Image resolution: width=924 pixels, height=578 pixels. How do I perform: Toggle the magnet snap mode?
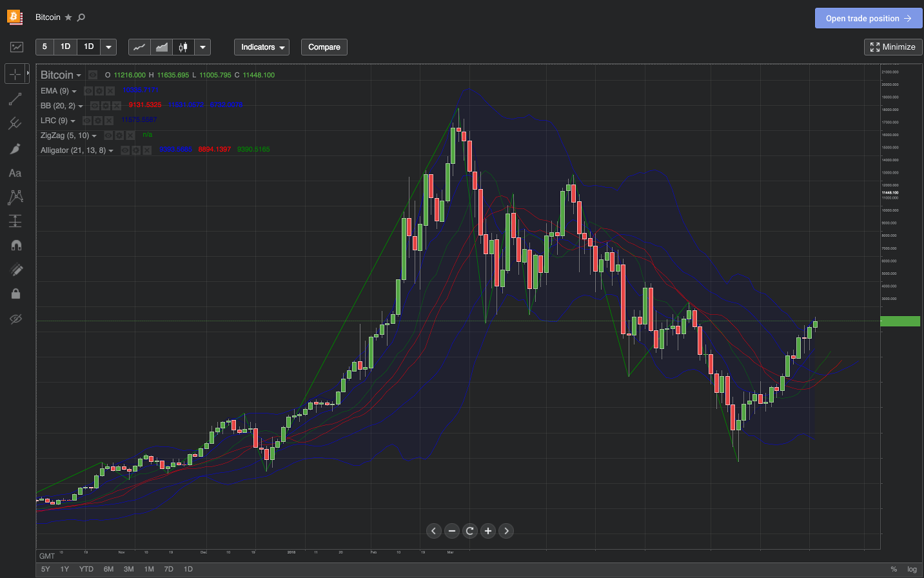pyautogui.click(x=16, y=245)
